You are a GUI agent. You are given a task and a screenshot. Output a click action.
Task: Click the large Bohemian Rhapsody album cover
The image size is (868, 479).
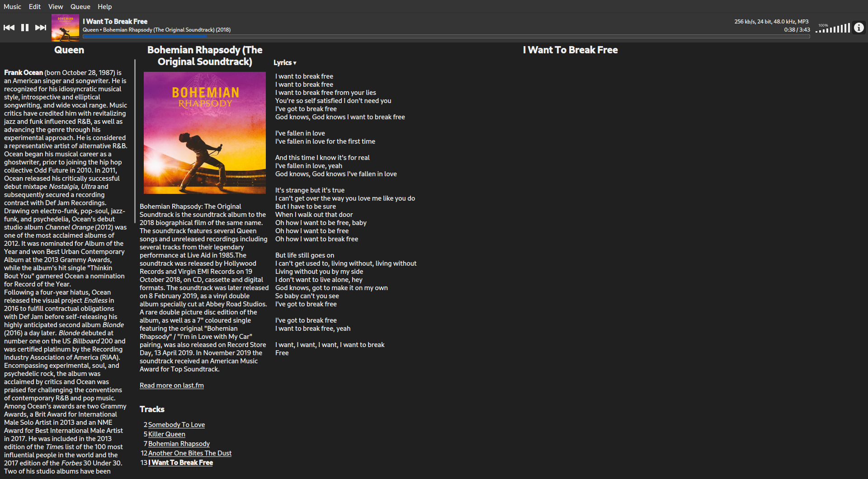205,133
